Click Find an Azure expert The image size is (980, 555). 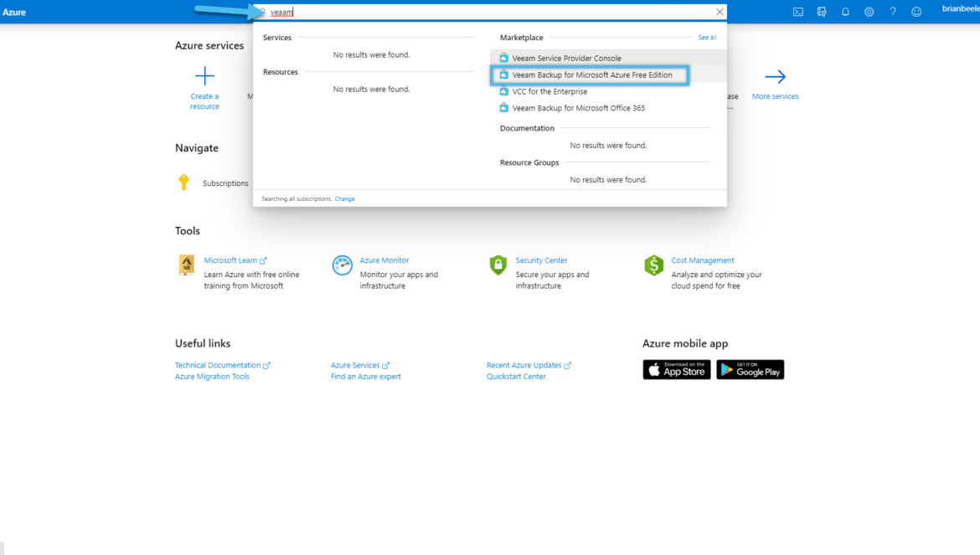coord(366,377)
